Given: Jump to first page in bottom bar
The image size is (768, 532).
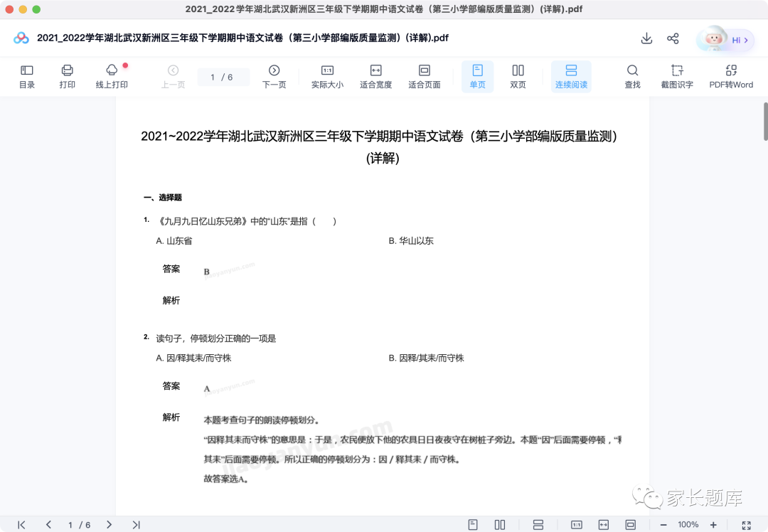Looking at the screenshot, I should pos(21,525).
